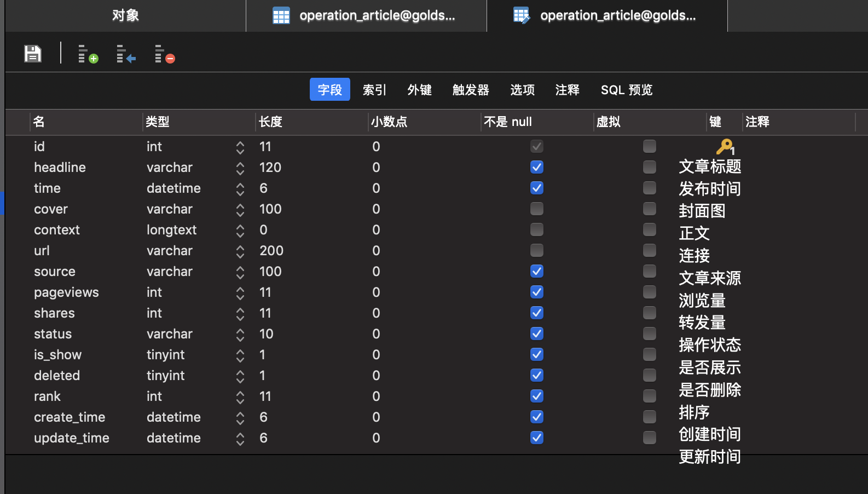Select the 字段 tab
The height and width of the screenshot is (494, 868).
click(x=330, y=89)
